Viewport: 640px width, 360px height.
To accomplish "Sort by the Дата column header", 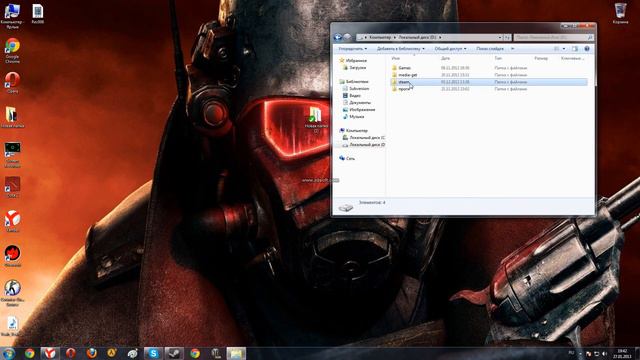I will click(x=445, y=58).
